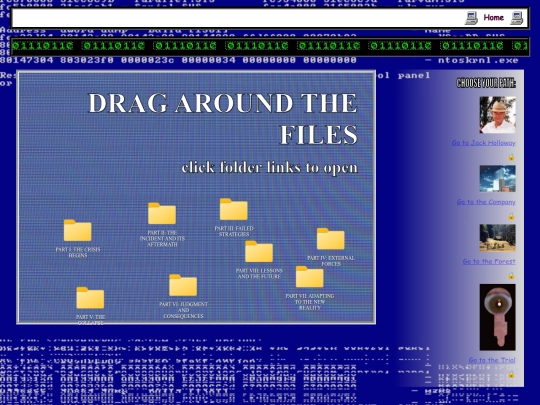Click the Part I: The Crisis Begins label

point(78,252)
